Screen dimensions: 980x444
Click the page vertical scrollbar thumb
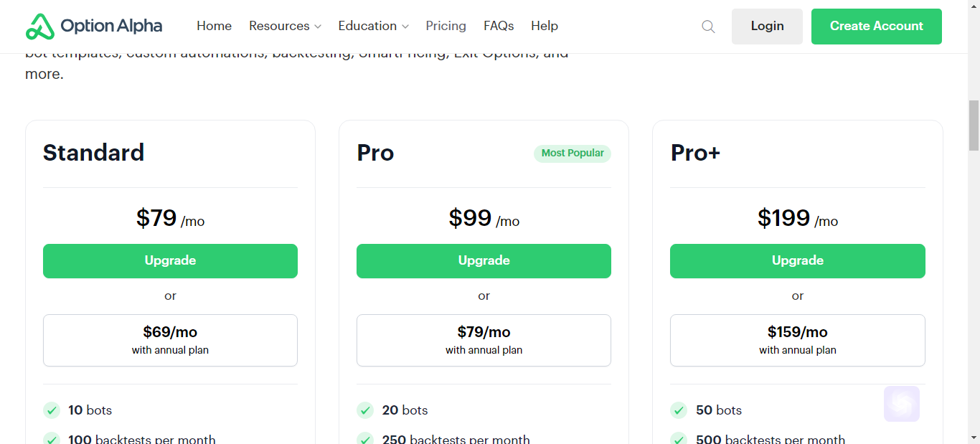click(974, 126)
